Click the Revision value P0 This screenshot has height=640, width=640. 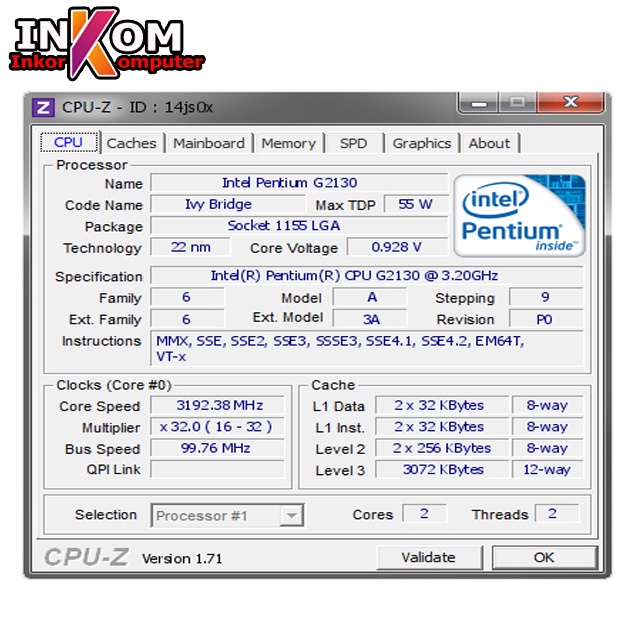(x=546, y=319)
